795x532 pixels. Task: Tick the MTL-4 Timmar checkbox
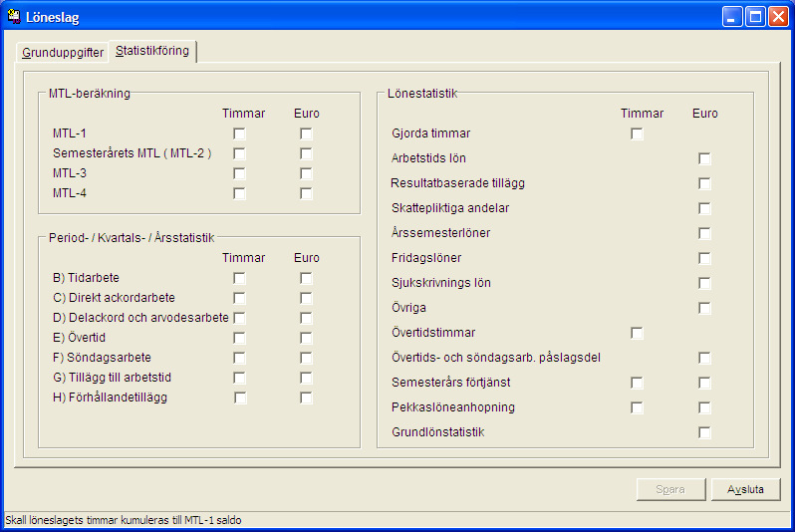[x=239, y=193]
